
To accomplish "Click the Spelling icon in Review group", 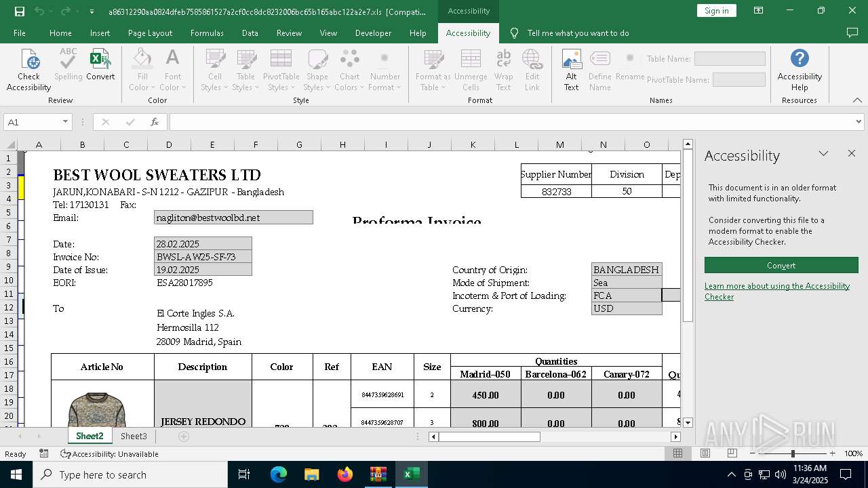I will (x=68, y=59).
